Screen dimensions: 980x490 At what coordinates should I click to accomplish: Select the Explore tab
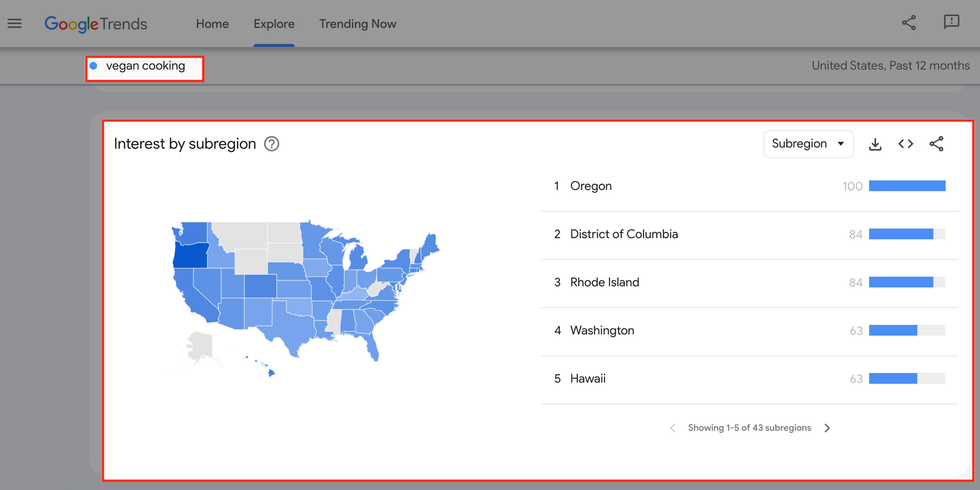tap(274, 24)
